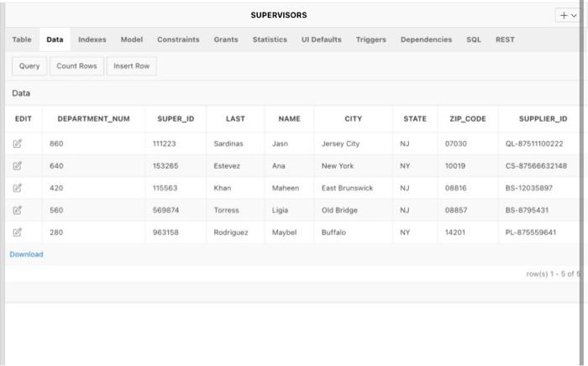Select department number 420 cell

(x=56, y=188)
